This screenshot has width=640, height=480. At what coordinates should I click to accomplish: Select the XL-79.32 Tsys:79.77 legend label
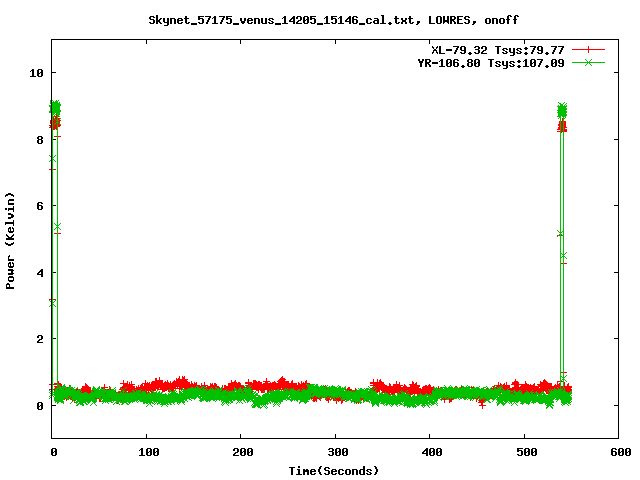(x=497, y=49)
